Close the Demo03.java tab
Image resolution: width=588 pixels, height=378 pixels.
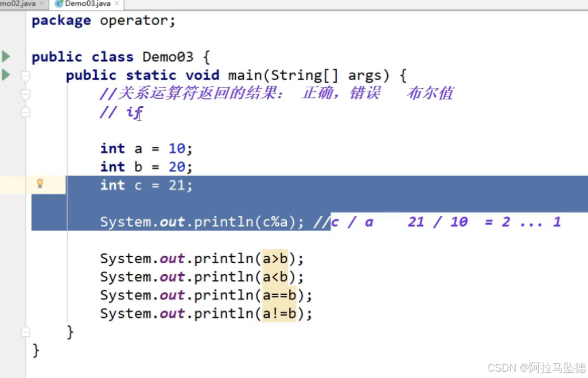click(116, 4)
